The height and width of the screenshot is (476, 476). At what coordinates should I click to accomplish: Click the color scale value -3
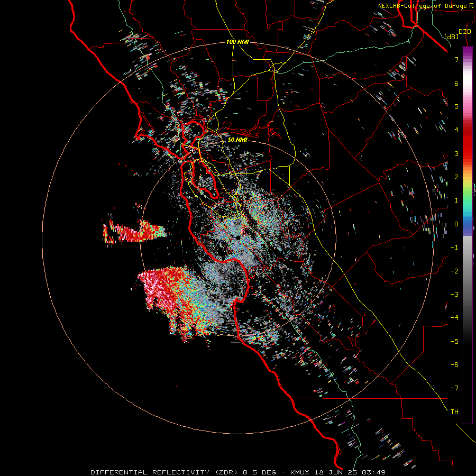tap(454, 295)
